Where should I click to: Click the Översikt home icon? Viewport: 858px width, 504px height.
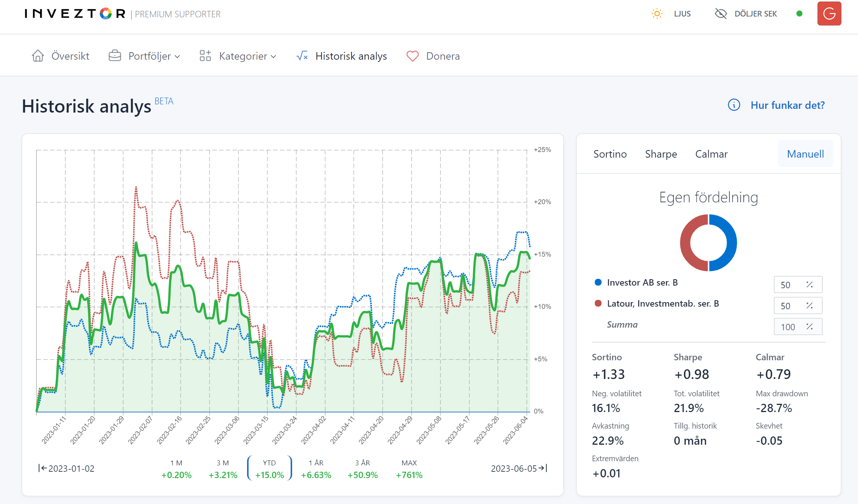38,56
